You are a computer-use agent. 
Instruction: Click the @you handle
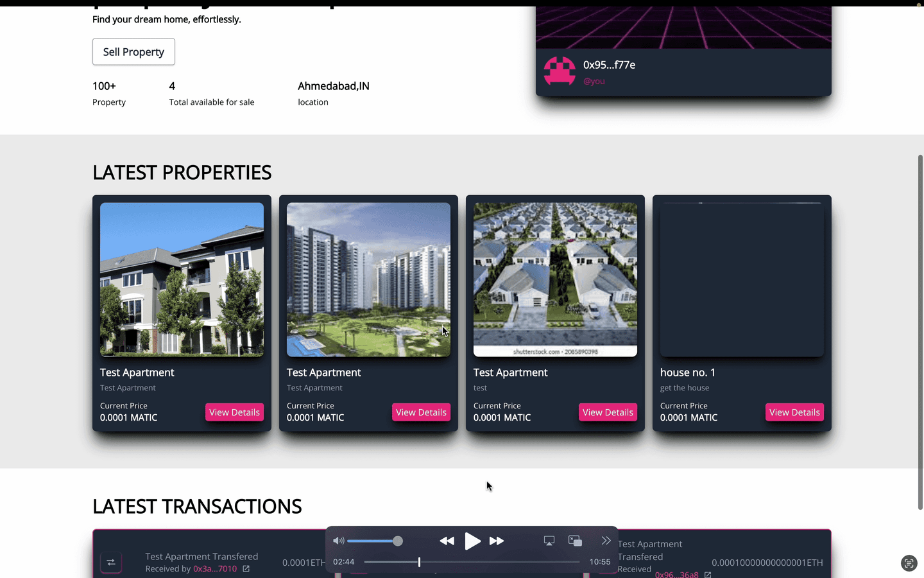[x=594, y=82]
